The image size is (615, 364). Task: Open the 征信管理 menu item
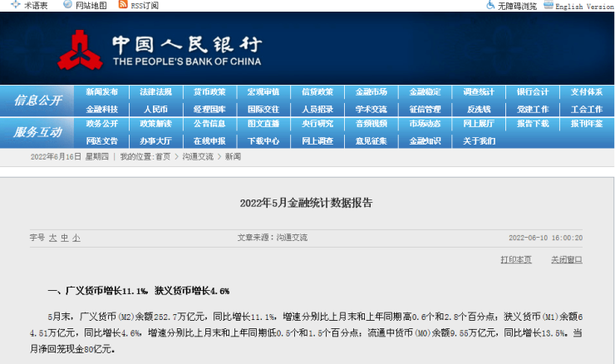pyautogui.click(x=425, y=109)
